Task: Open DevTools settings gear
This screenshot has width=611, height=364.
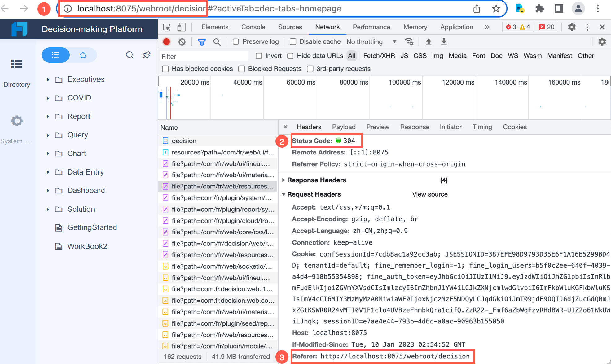Action: tap(571, 27)
